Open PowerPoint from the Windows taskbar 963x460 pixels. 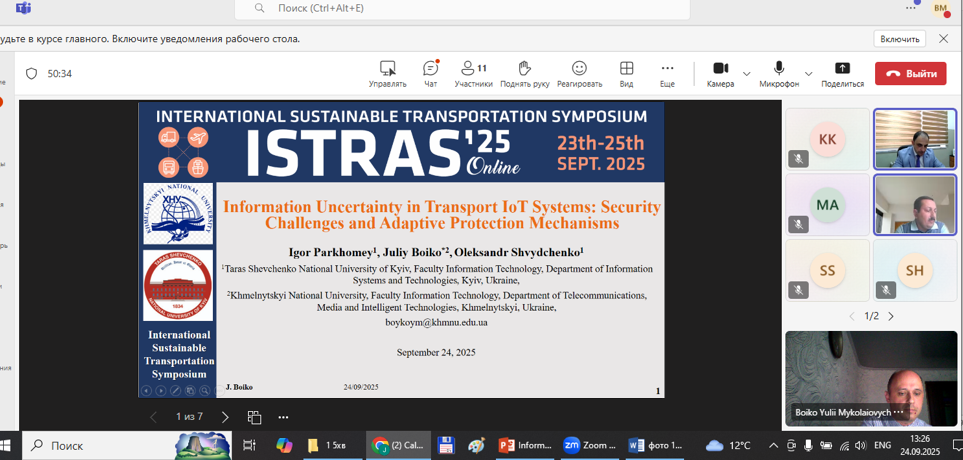pyautogui.click(x=527, y=445)
